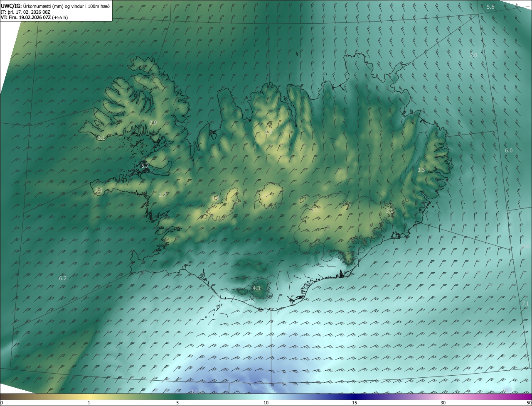Click the colorbar tick labeled 10
532x406 pixels.
coord(266,403)
